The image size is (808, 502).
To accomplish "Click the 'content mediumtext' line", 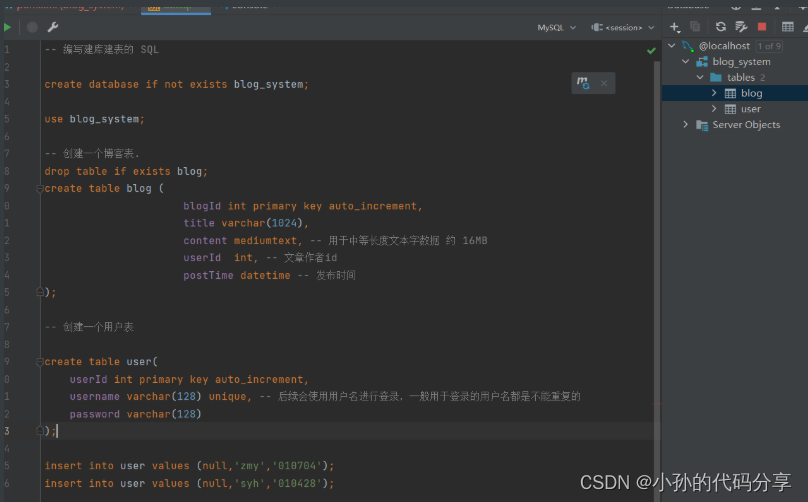I will pyautogui.click(x=335, y=241).
